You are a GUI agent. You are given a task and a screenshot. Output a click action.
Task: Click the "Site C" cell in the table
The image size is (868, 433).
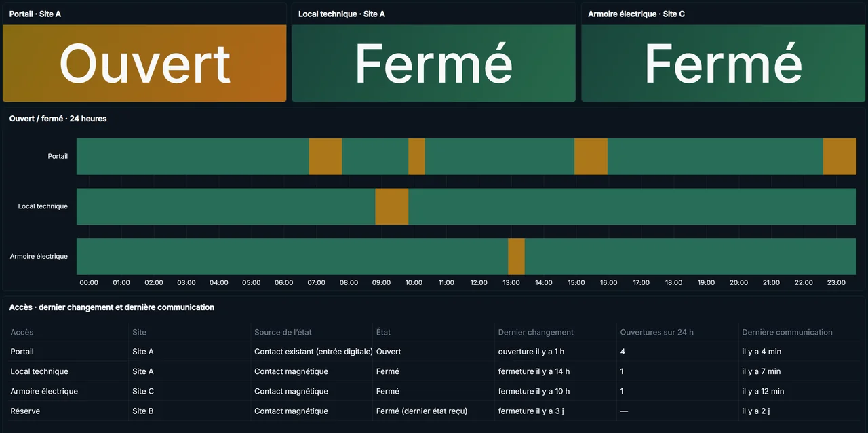click(143, 391)
